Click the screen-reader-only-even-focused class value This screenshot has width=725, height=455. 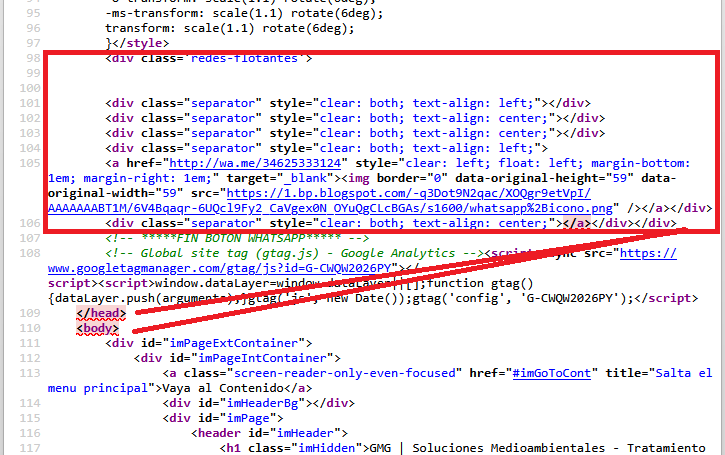344,373
